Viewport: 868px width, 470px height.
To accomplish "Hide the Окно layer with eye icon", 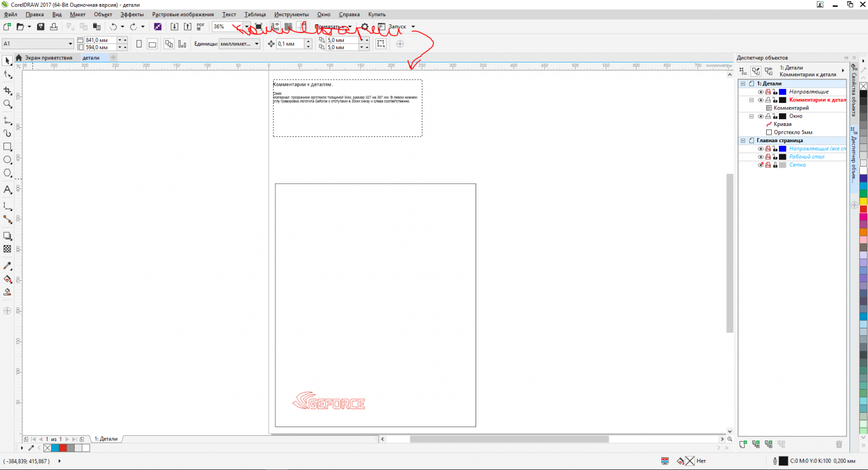I will 761,116.
